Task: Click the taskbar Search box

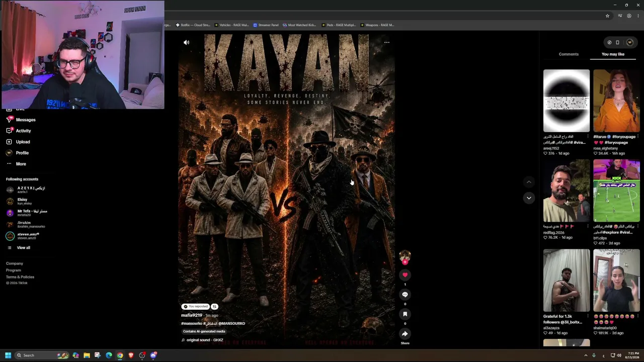Action: (42, 355)
